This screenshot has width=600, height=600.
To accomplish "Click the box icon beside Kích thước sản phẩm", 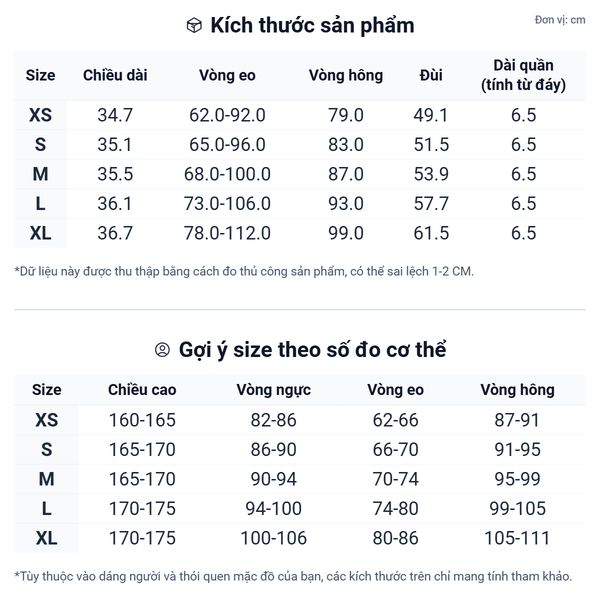I will (194, 26).
